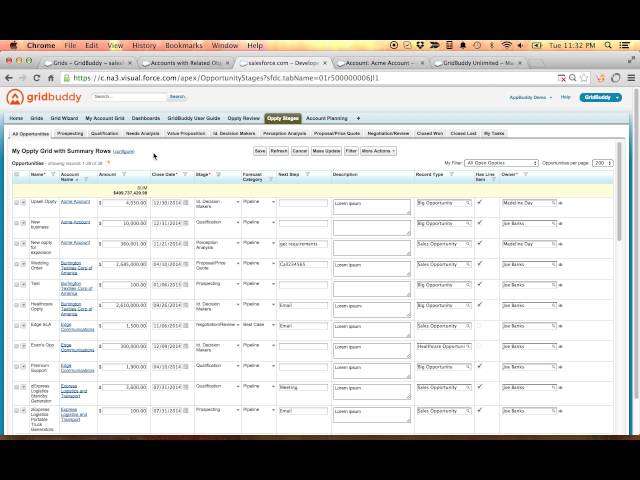The height and width of the screenshot is (480, 640).
Task: Click the Amount column filter icon
Action: tap(124, 174)
